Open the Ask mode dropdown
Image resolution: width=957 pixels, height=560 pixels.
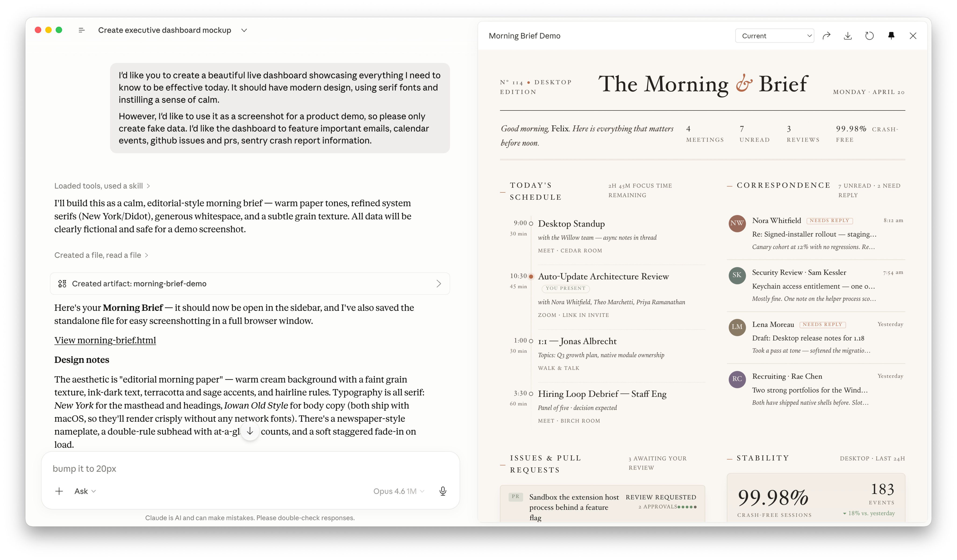point(85,491)
